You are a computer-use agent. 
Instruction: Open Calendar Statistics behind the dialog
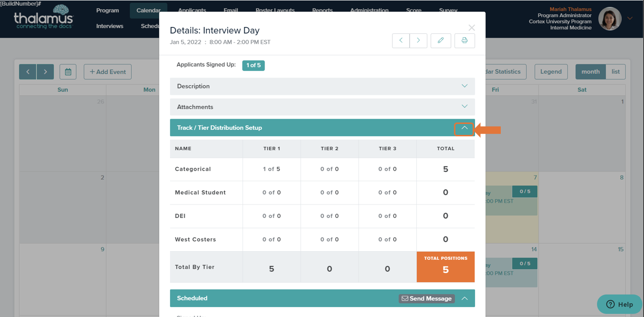506,72
